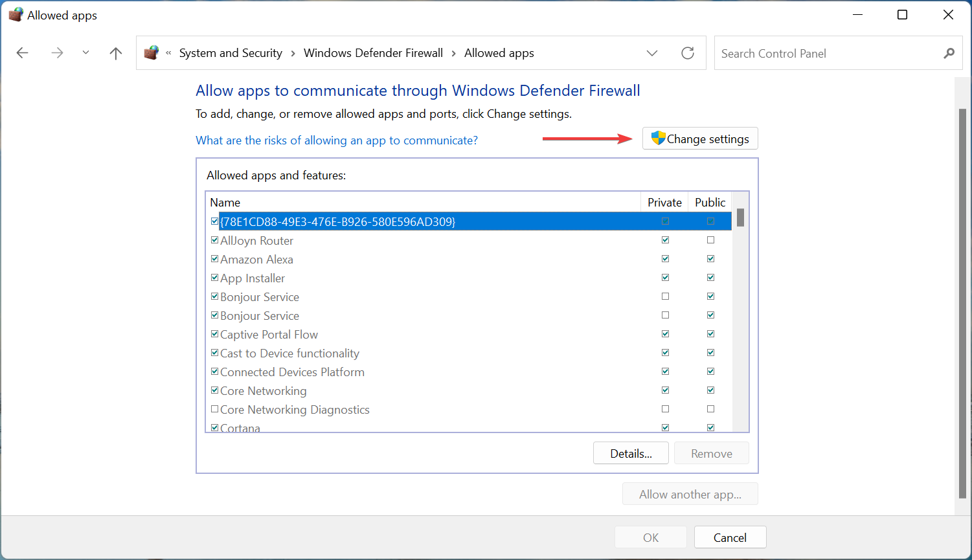This screenshot has height=560, width=972.
Task: Click the Details... button
Action: coord(631,453)
